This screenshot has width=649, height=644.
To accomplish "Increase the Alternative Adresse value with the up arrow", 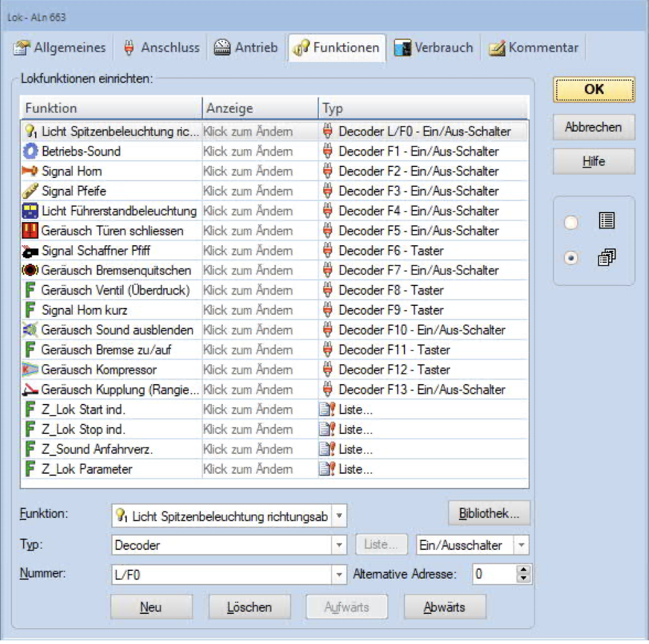I will (524, 570).
